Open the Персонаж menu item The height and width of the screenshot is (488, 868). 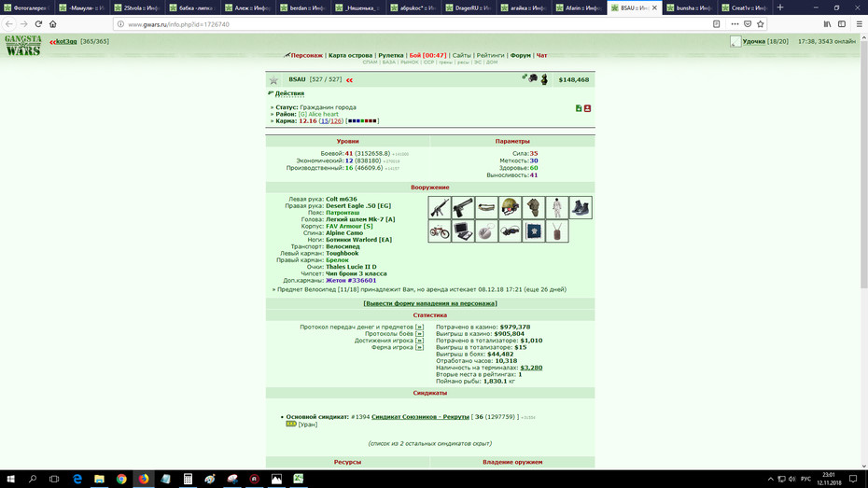[306, 55]
